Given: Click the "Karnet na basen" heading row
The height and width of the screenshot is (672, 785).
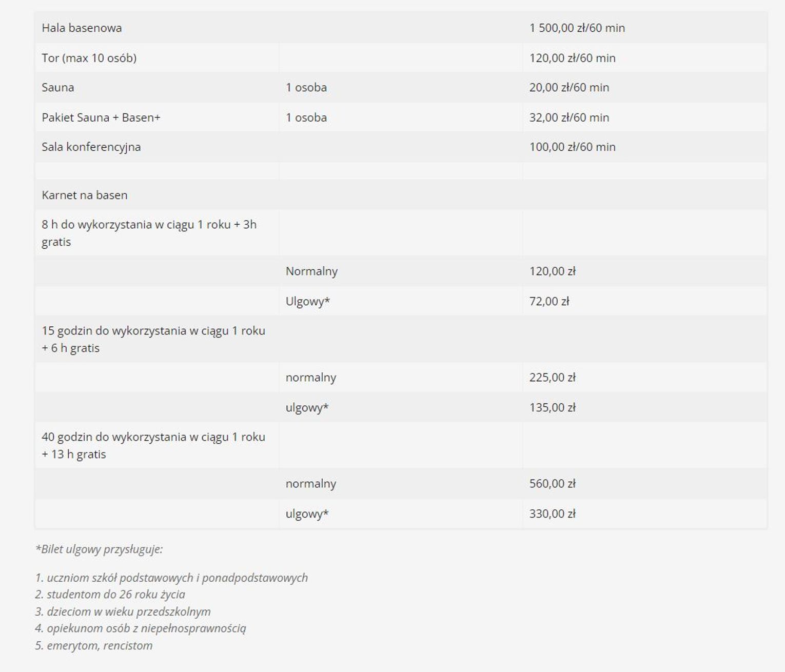Looking at the screenshot, I should pyautogui.click(x=84, y=195).
